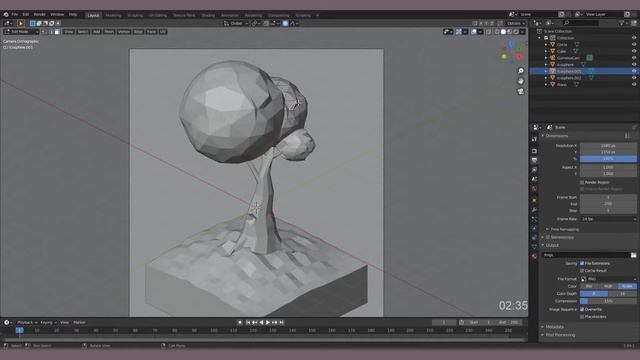Open the Window menu
640x360 pixels.
57,15
